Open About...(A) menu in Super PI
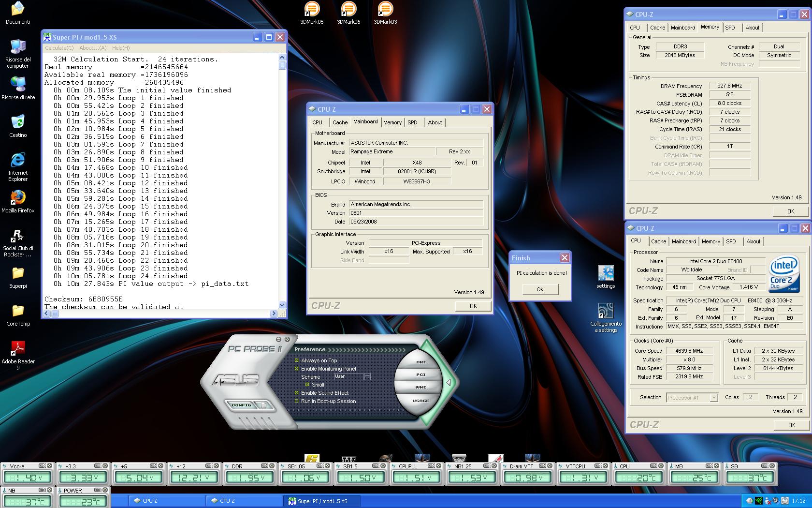 [93, 48]
